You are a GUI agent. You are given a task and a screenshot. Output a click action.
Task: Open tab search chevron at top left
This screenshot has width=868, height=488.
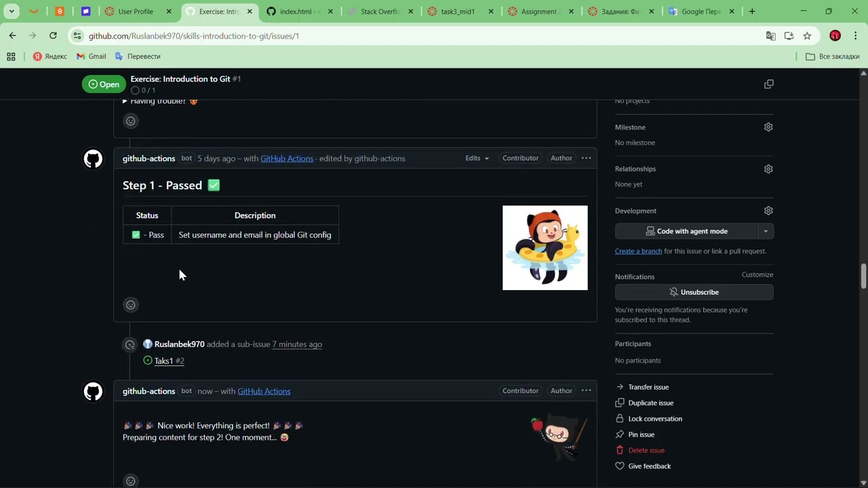click(12, 12)
